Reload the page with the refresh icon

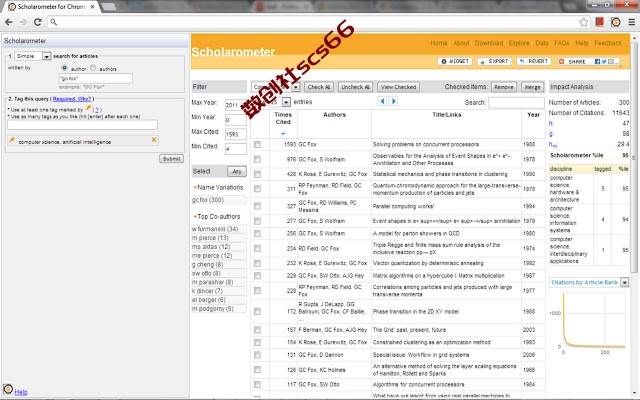38,22
